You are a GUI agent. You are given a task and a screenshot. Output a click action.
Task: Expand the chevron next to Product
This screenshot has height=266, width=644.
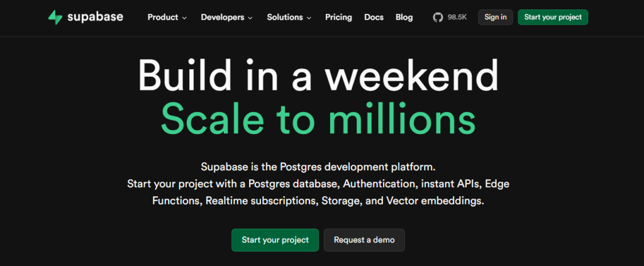pyautogui.click(x=184, y=18)
